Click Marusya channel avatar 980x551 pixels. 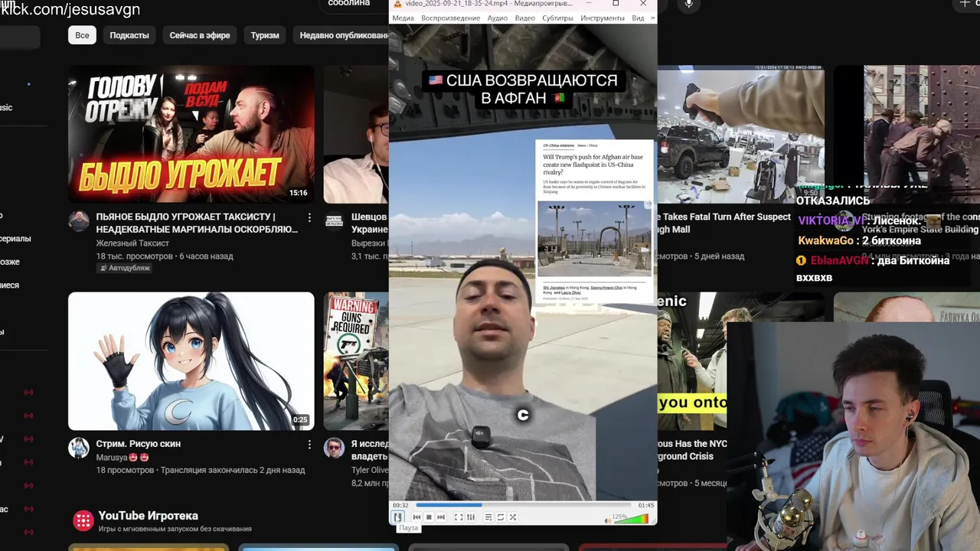[79, 448]
